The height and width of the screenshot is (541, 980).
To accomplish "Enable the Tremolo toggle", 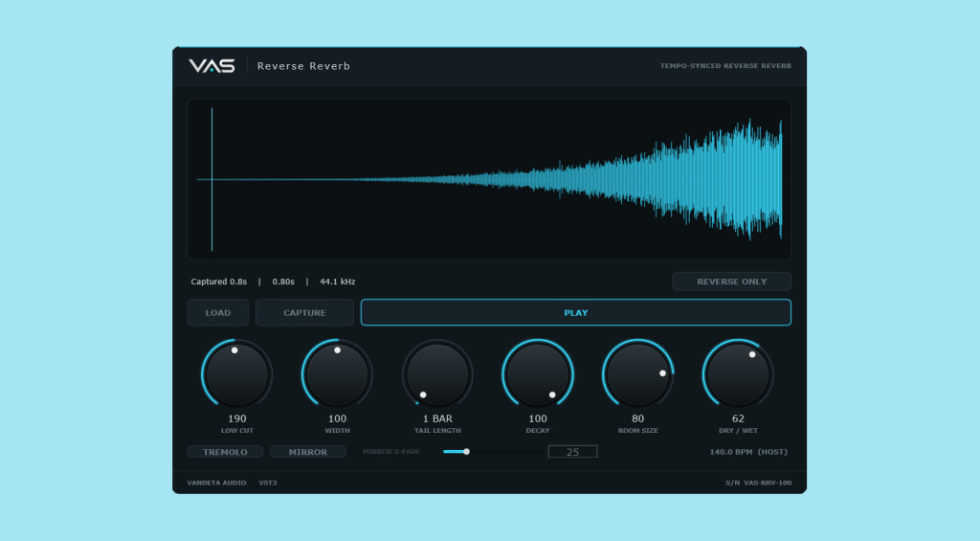I will tap(225, 452).
